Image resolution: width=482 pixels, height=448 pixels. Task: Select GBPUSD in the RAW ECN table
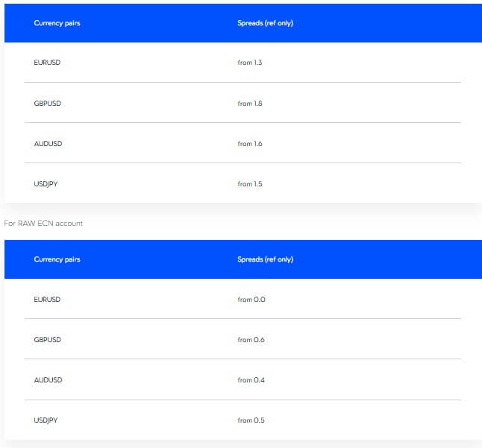pos(47,340)
